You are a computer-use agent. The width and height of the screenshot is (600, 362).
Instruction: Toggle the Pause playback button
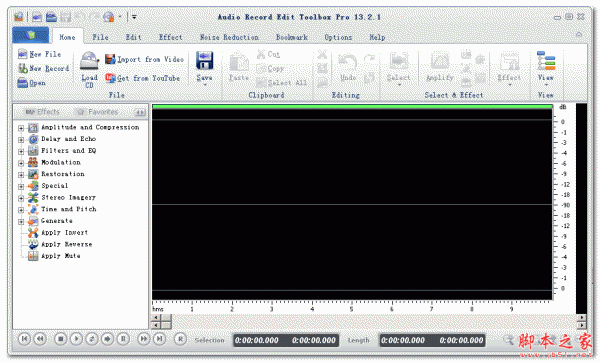123,339
